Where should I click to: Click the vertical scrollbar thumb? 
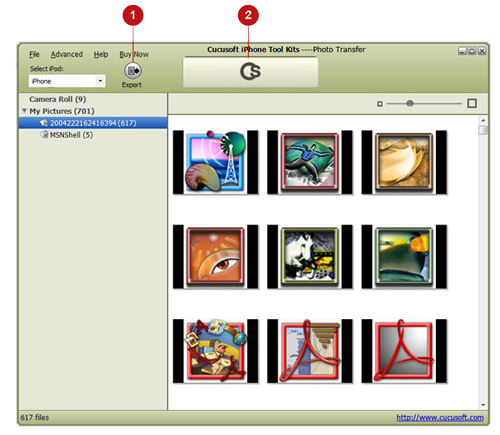(483, 130)
